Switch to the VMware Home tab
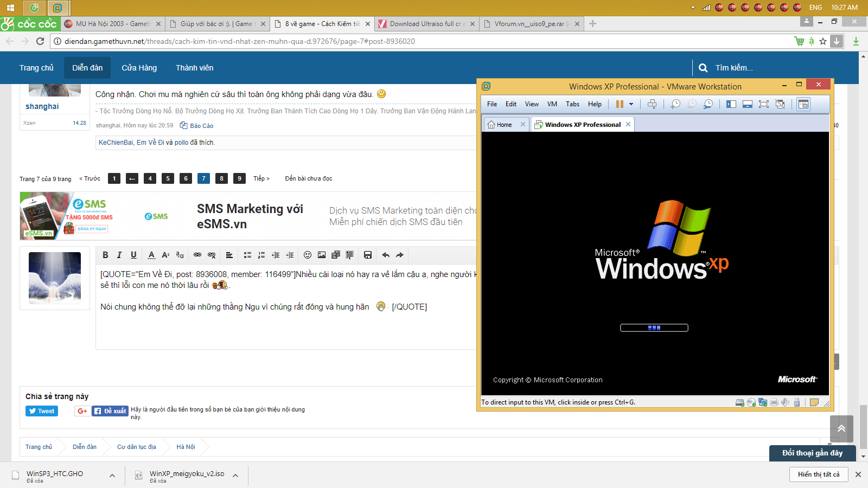The height and width of the screenshot is (488, 868). pos(504,125)
